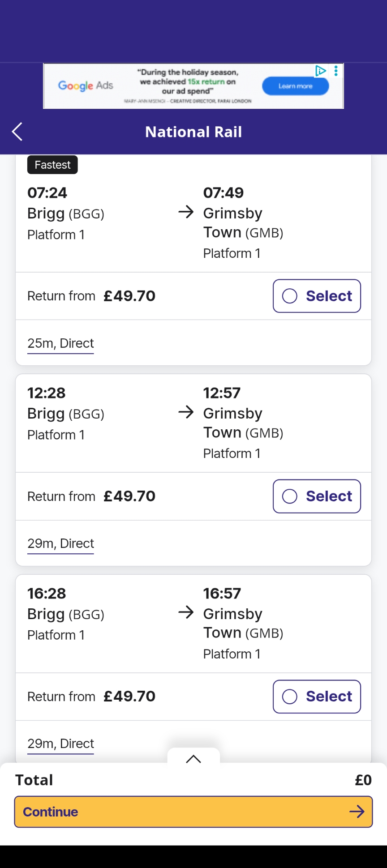Tap the National Rail header title
This screenshot has width=387, height=868.
[193, 132]
